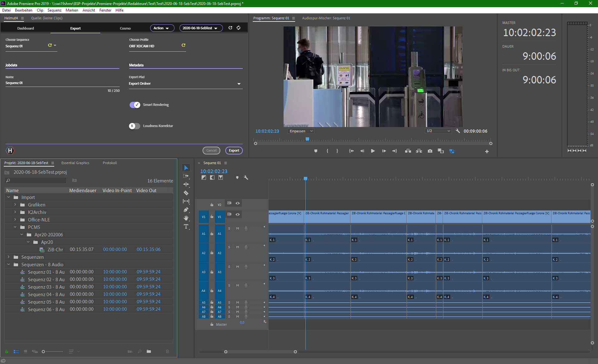Open the Export Ordner path dropdown

click(239, 84)
